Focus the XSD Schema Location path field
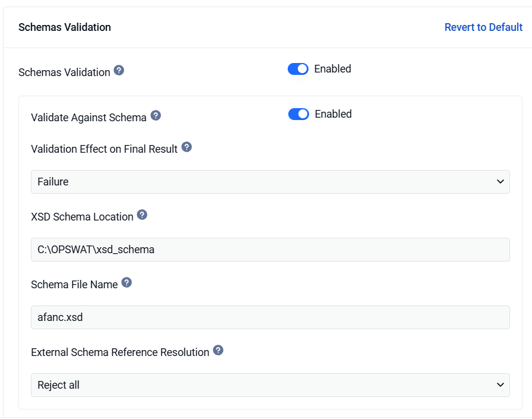The height and width of the screenshot is (419, 532). pyautogui.click(x=270, y=250)
